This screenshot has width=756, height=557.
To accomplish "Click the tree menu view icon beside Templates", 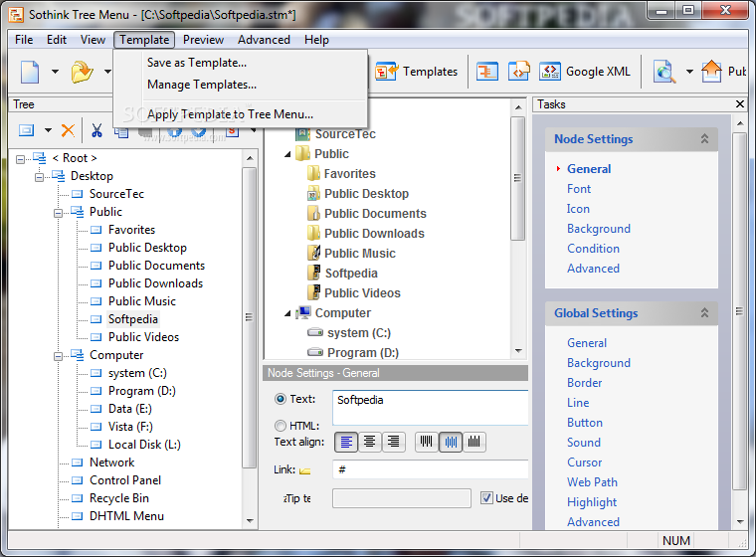I will pos(487,72).
